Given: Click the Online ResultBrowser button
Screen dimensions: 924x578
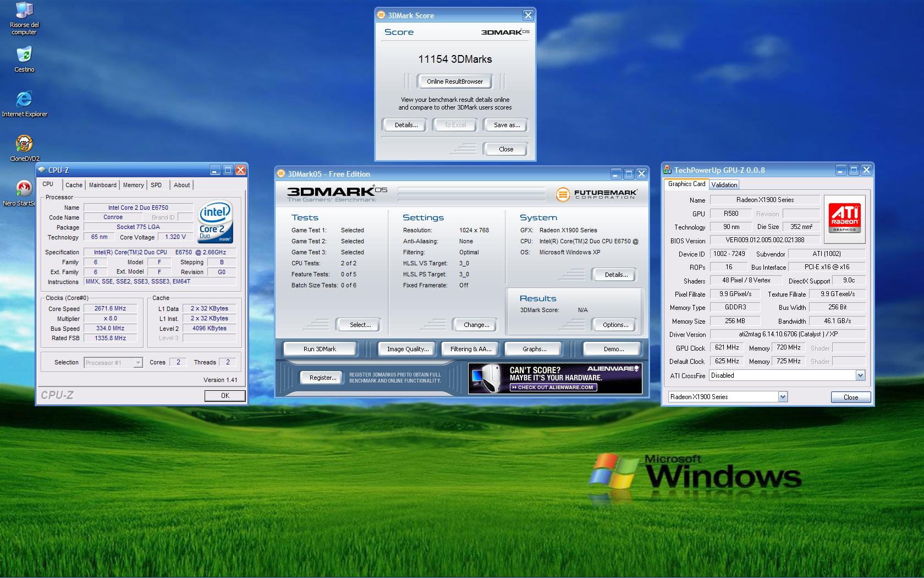Looking at the screenshot, I should pos(454,81).
